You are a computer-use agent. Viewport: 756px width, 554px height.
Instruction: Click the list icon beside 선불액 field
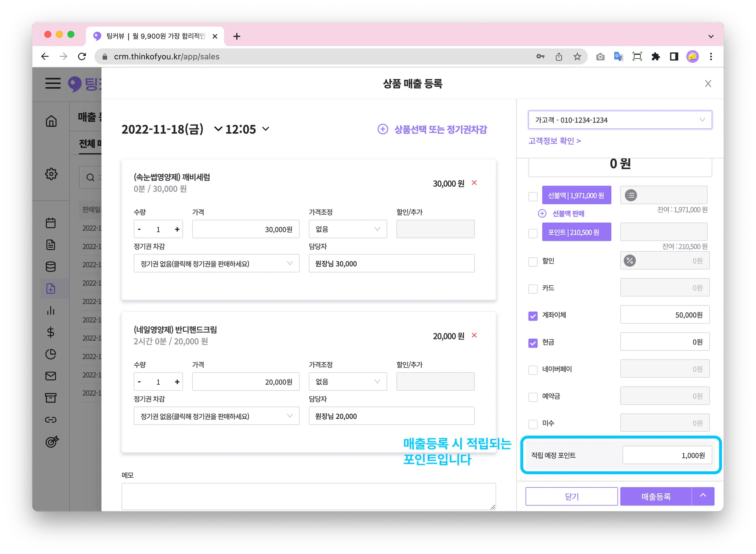(631, 195)
